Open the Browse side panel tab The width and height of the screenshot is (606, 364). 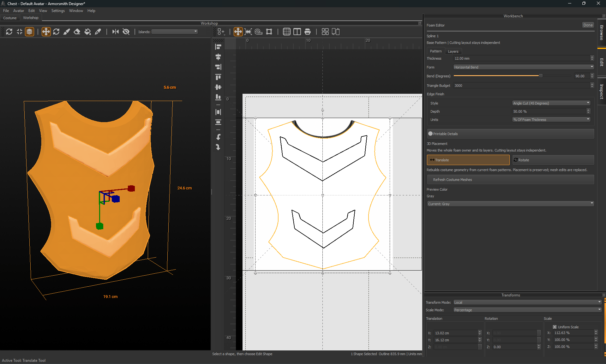coord(602,32)
